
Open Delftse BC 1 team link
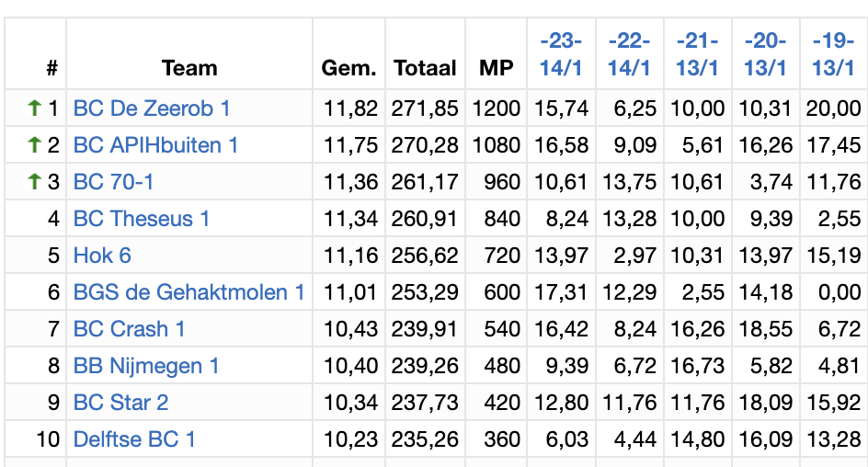pyautogui.click(x=134, y=439)
